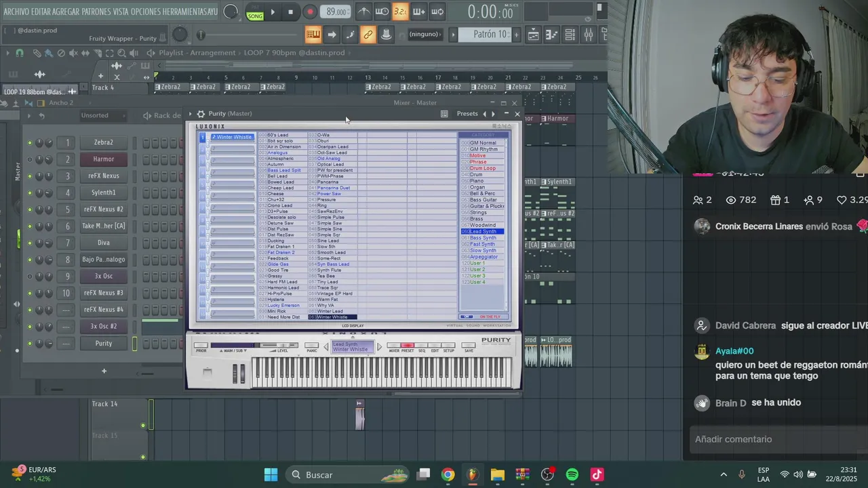868x488 pixels.
Task: Select the playlist Zoom tool
Action: point(121,53)
